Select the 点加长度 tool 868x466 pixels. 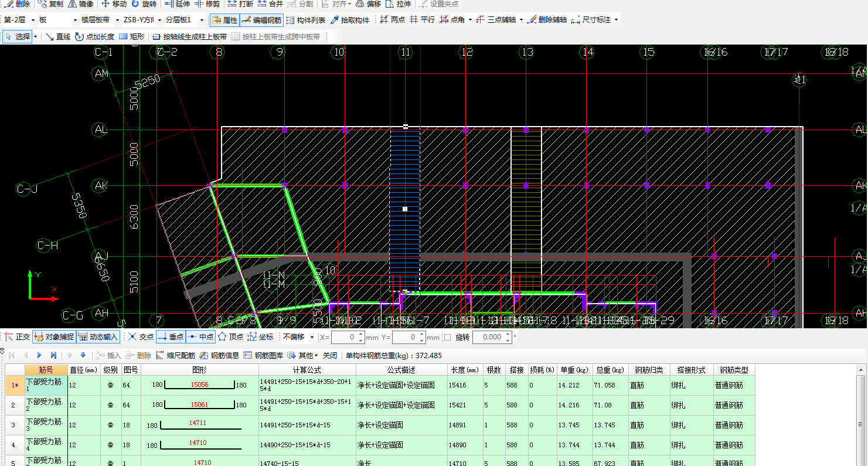coord(94,36)
